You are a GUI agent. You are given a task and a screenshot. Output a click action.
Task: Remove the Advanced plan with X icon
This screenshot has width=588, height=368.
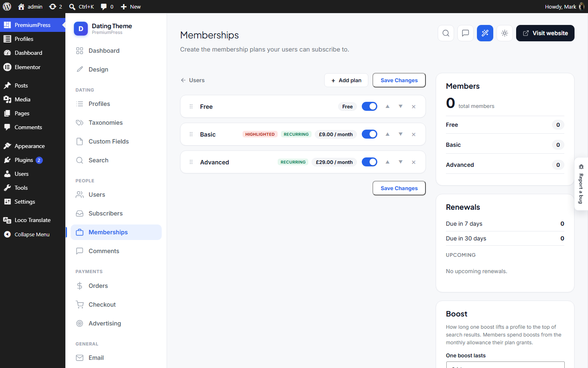coord(414,162)
